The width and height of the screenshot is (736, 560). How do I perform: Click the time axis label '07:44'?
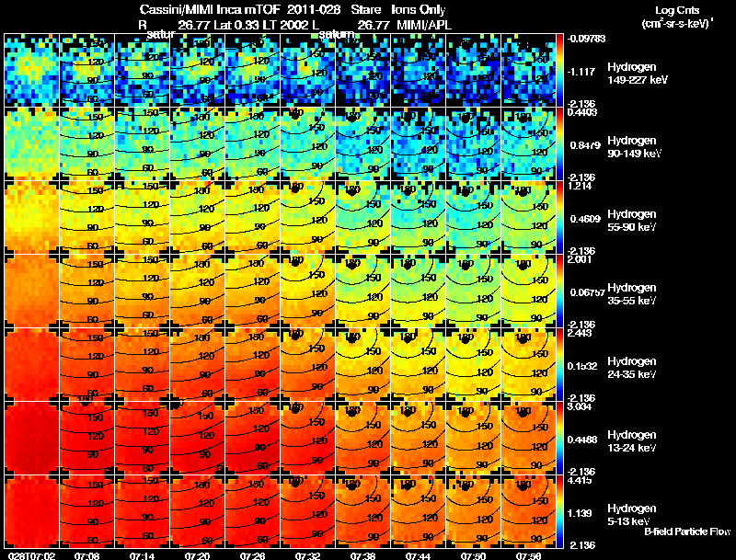click(x=418, y=555)
